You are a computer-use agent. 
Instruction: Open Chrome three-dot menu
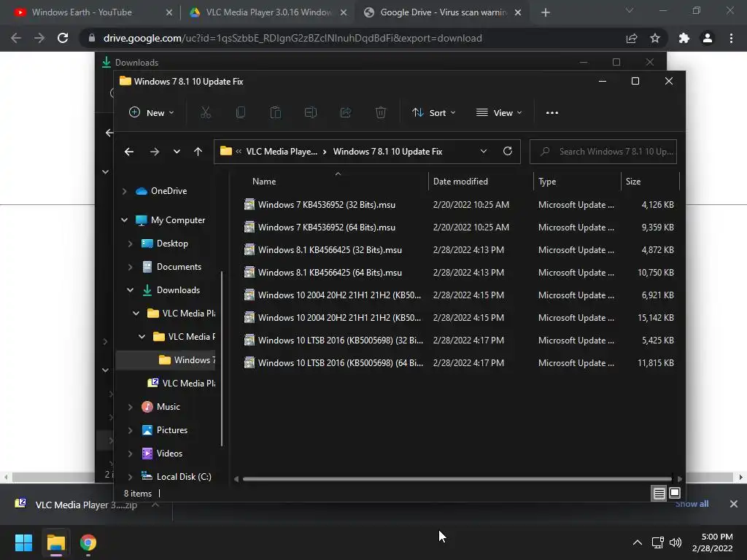(x=731, y=38)
